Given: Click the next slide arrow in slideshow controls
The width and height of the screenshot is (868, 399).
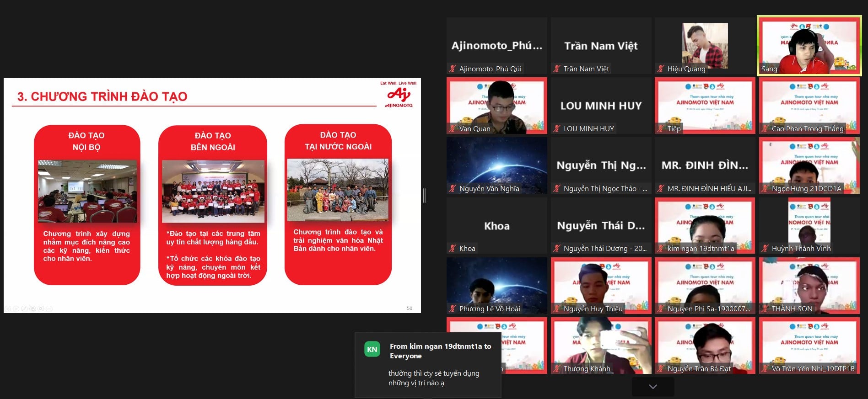Looking at the screenshot, I should tap(16, 309).
